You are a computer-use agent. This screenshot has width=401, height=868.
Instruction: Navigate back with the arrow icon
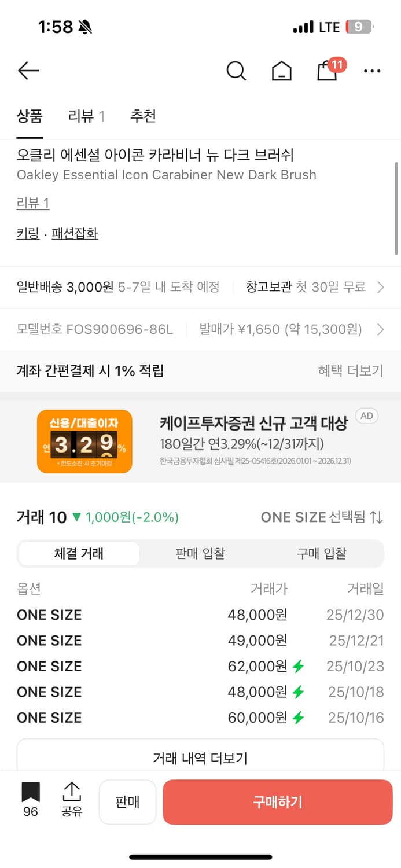pyautogui.click(x=28, y=71)
